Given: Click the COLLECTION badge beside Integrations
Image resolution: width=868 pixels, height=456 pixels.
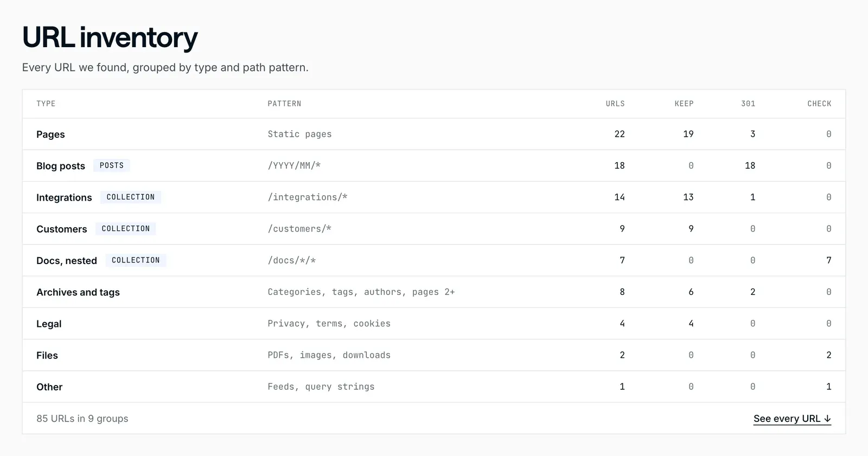Looking at the screenshot, I should coord(131,197).
